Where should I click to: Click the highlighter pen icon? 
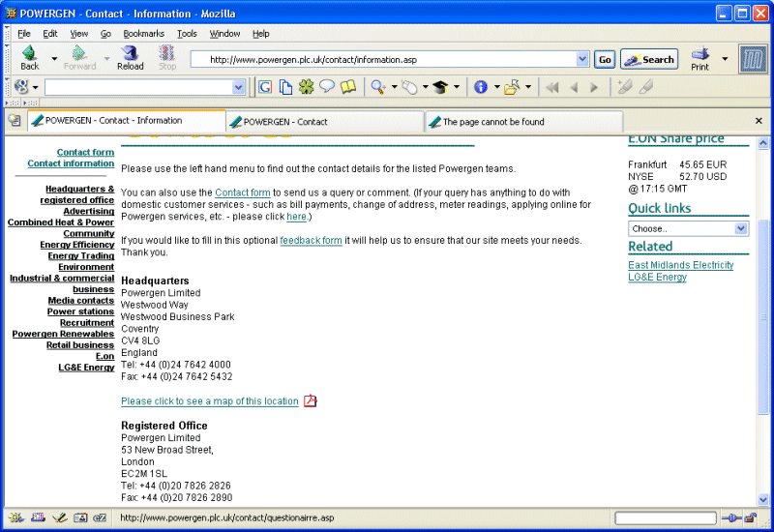pos(625,87)
